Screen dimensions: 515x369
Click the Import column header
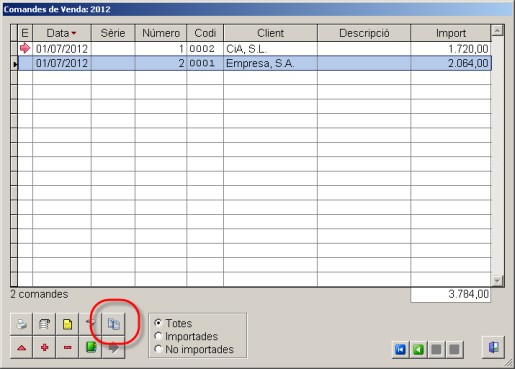451,33
